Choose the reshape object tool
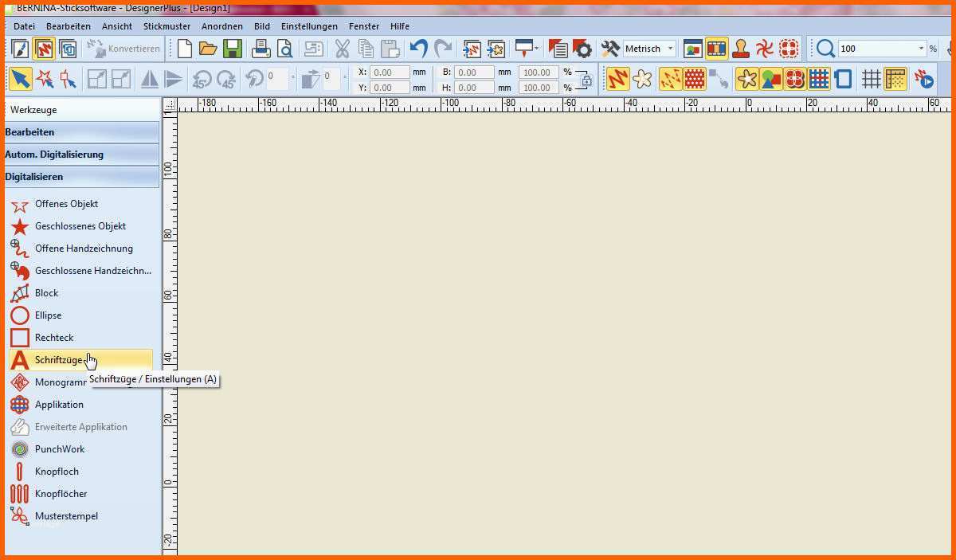This screenshot has height=560, width=956. (x=69, y=79)
